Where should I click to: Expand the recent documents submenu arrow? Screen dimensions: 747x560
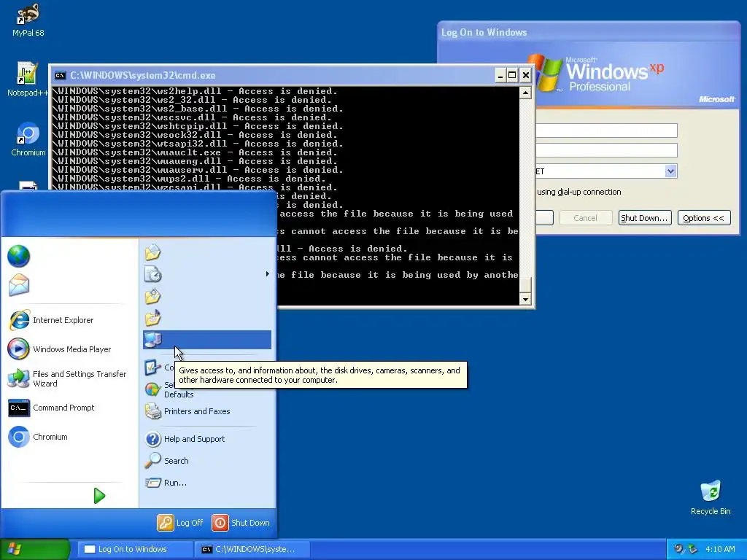(267, 274)
